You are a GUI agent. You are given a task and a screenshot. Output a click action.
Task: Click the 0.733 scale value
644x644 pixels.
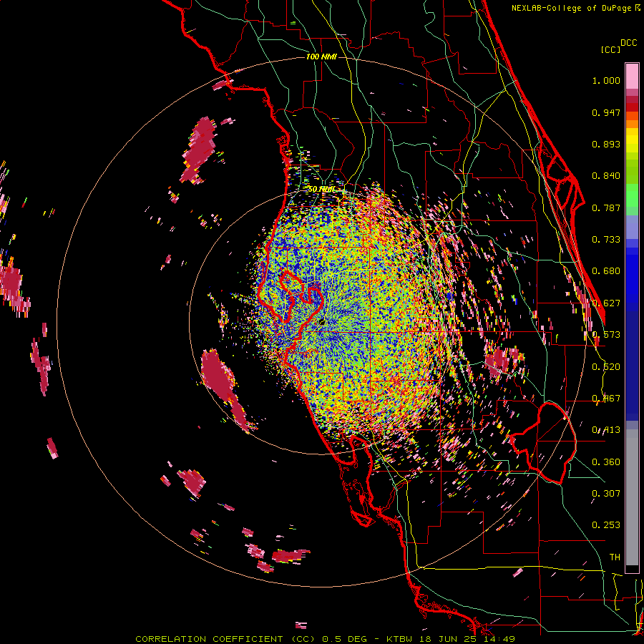(x=606, y=240)
